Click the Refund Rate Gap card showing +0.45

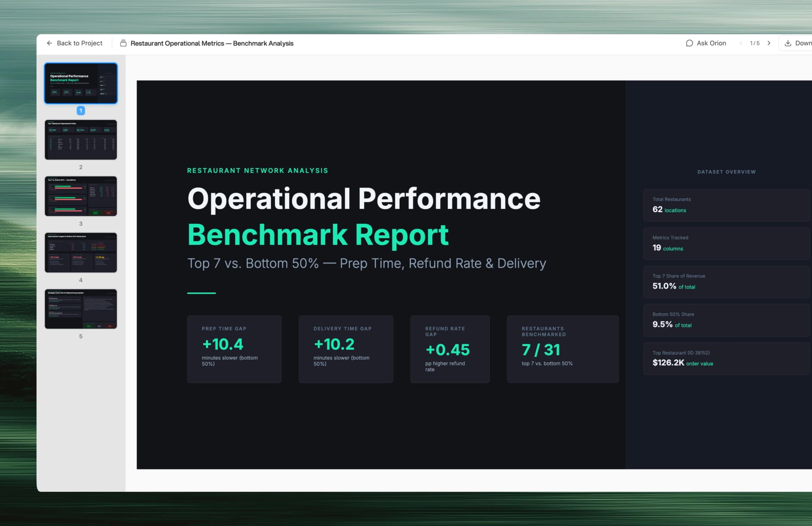[450, 349]
